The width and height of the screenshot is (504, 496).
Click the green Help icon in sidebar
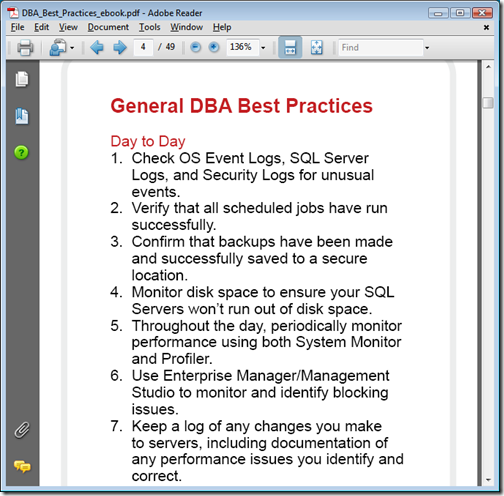(x=21, y=153)
